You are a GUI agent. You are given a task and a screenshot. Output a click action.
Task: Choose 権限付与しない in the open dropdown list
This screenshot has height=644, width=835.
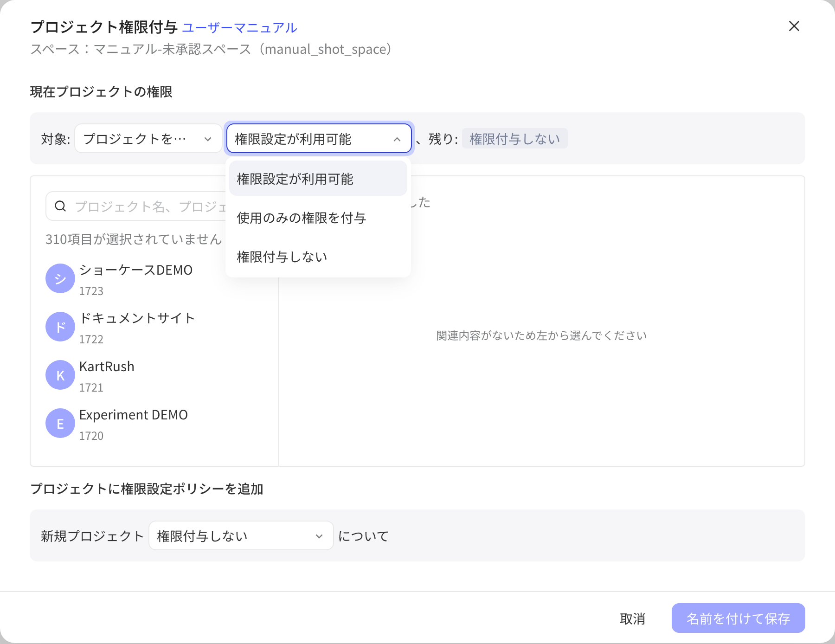318,257
